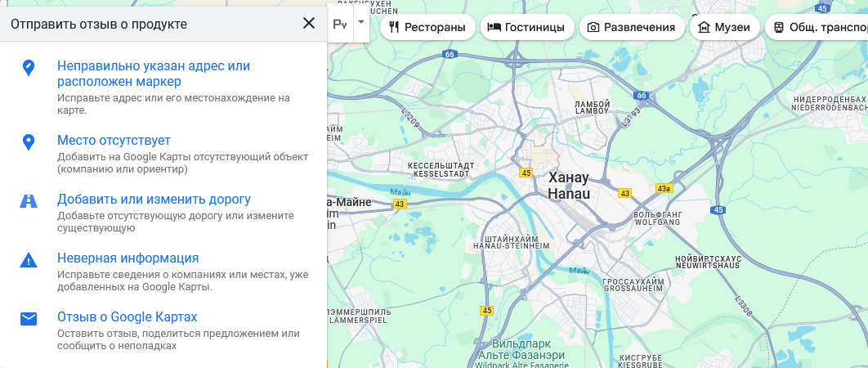
Task: Open the 'Неверная информация' option
Action: pos(128,258)
